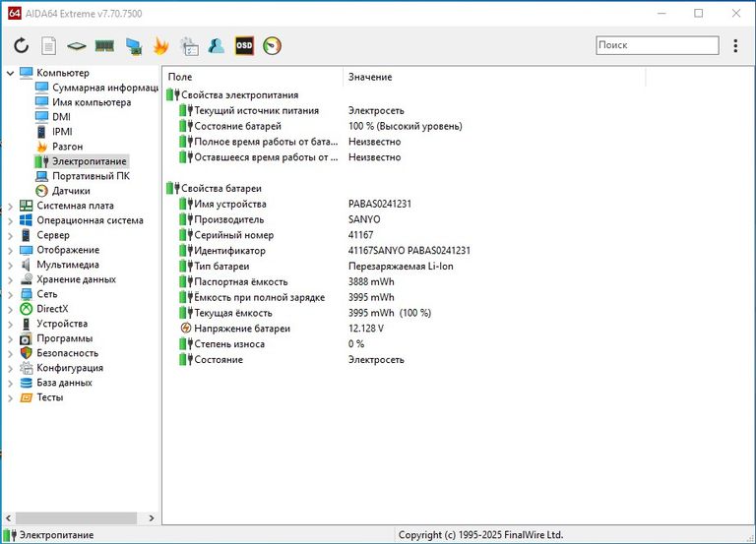Viewport: 756px width, 544px height.
Task: Expand the Операционная система node
Action: tap(10, 221)
